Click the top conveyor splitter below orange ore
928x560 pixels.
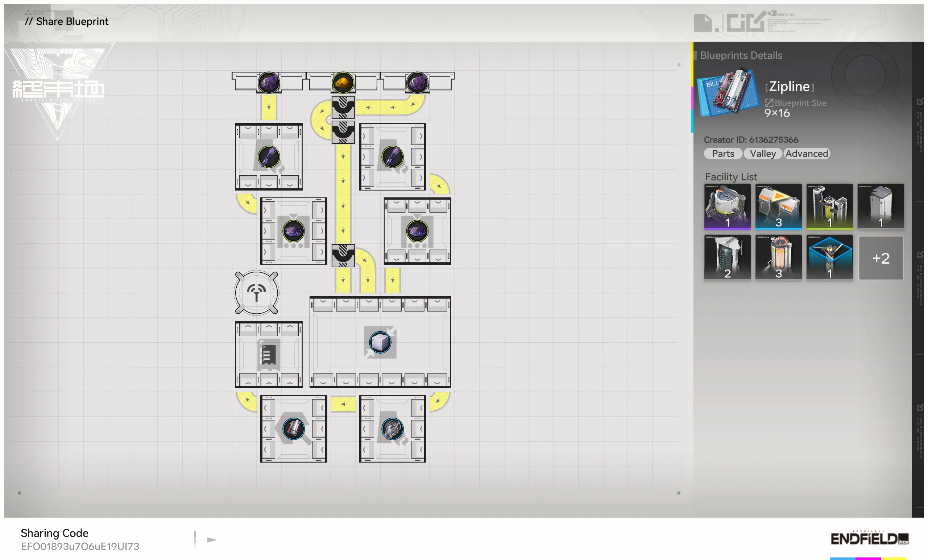point(343,107)
